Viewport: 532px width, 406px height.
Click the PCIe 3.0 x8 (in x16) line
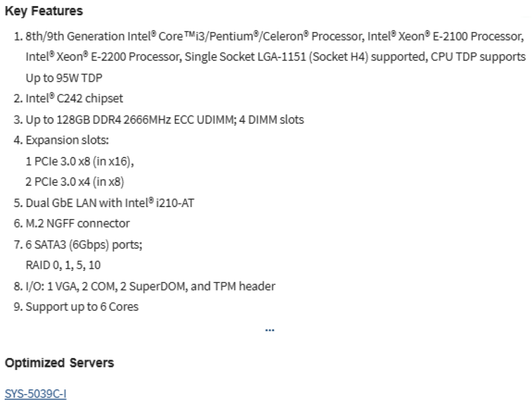tap(80, 161)
